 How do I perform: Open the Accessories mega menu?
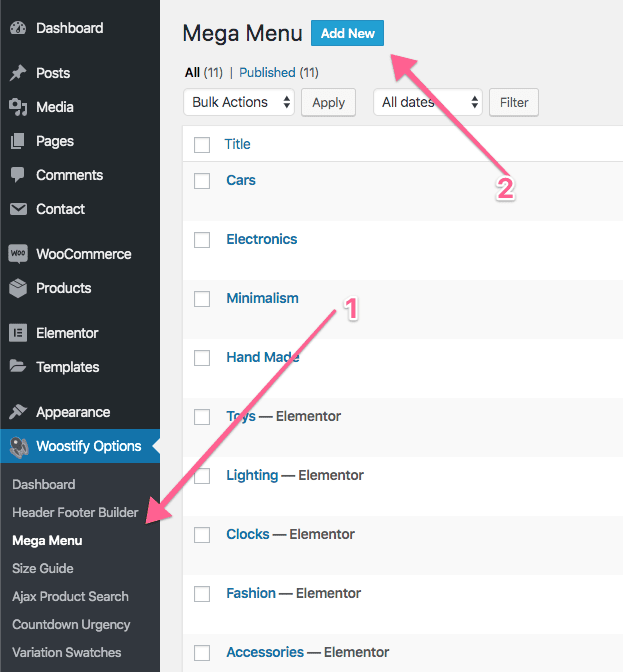[x=265, y=652]
